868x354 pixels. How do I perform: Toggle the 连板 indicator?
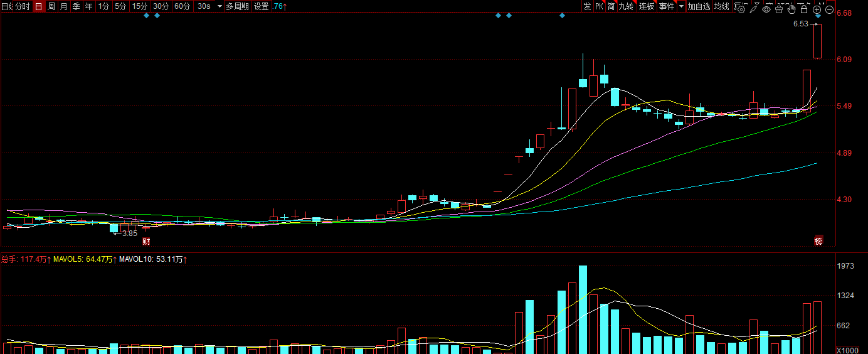click(647, 6)
